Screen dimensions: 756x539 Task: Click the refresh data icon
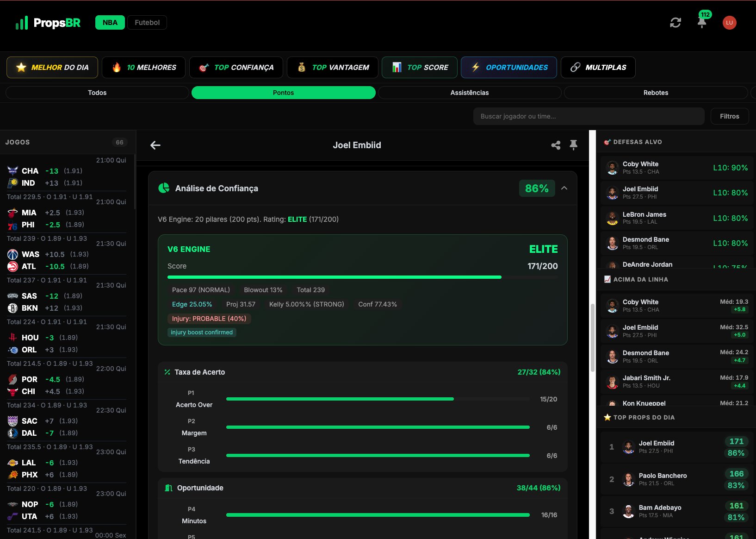point(675,23)
